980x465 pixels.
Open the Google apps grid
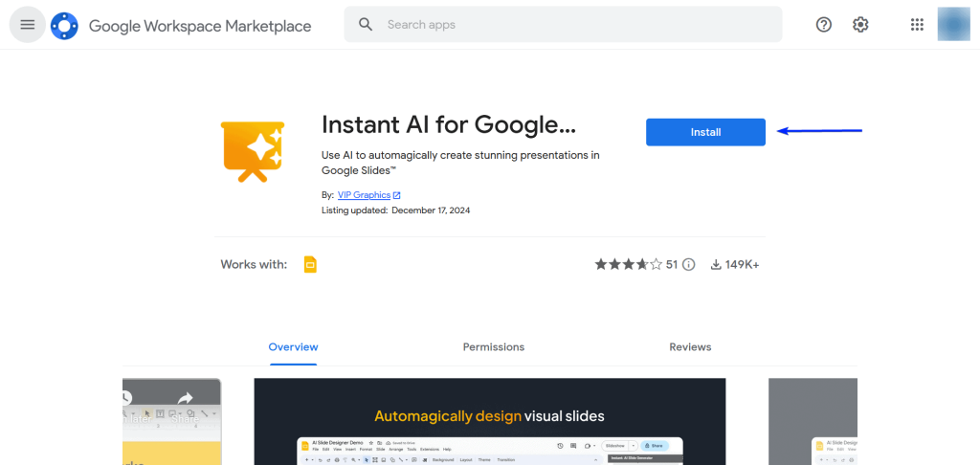tap(917, 25)
